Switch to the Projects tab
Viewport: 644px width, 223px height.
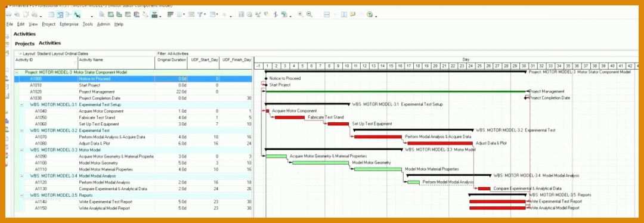click(x=24, y=44)
